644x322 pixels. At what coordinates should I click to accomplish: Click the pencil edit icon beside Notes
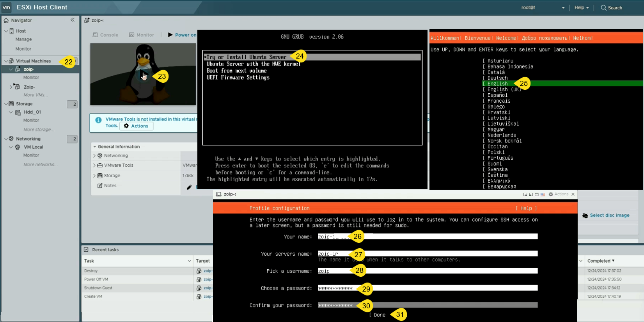click(x=189, y=187)
